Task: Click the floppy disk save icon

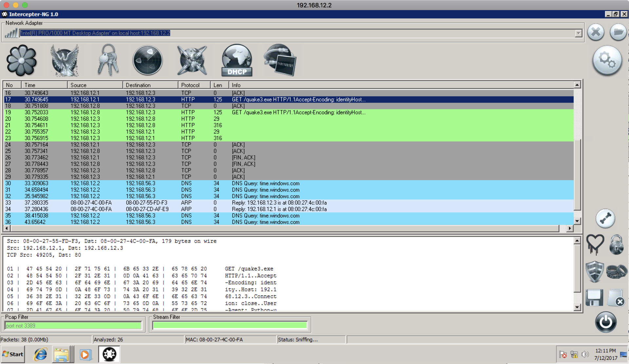Action: (594, 298)
